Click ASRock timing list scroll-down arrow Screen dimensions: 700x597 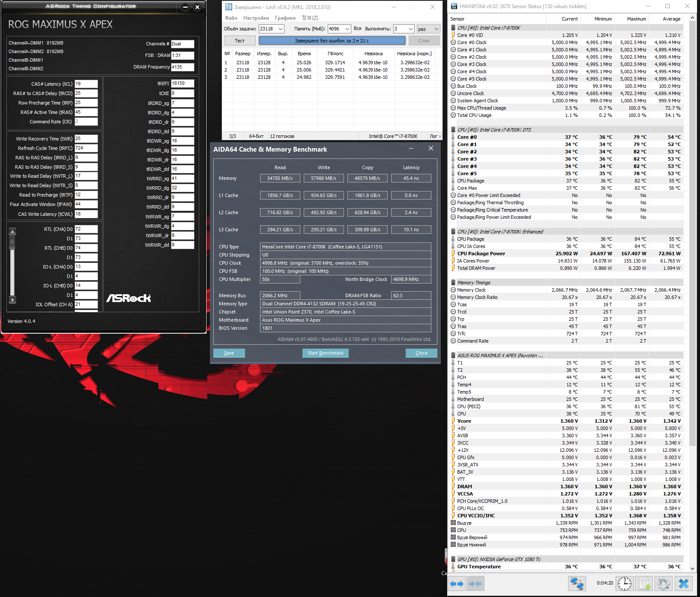pos(12,300)
